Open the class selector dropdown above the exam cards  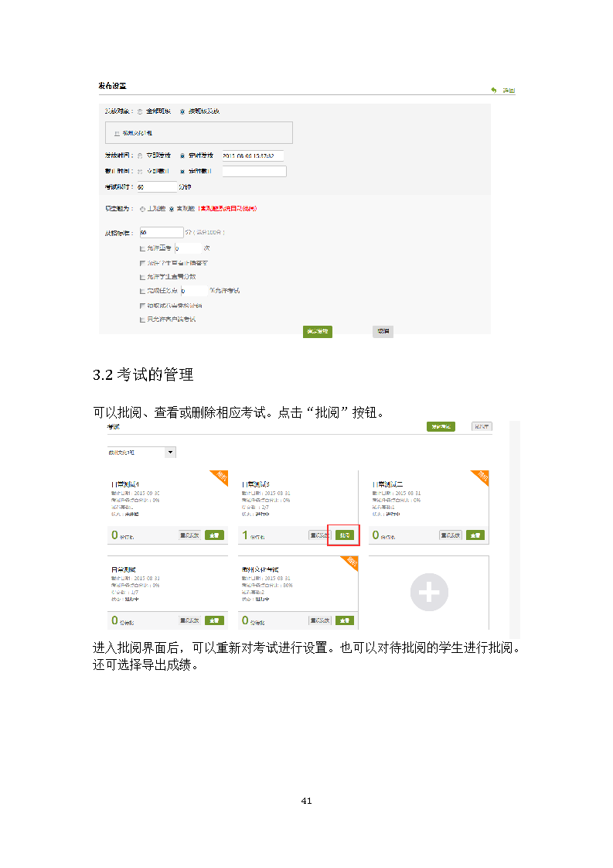141,453
